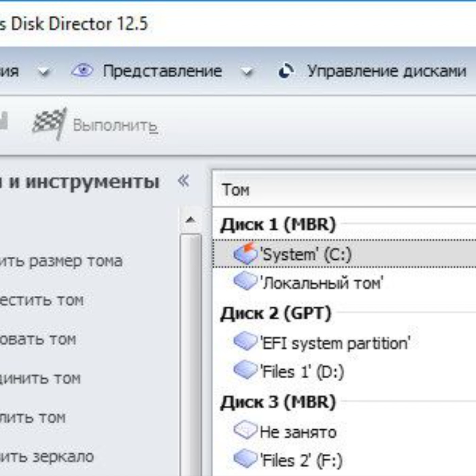Click the Не занято unallocated space icon
The width and height of the screenshot is (476, 476).
[245, 430]
